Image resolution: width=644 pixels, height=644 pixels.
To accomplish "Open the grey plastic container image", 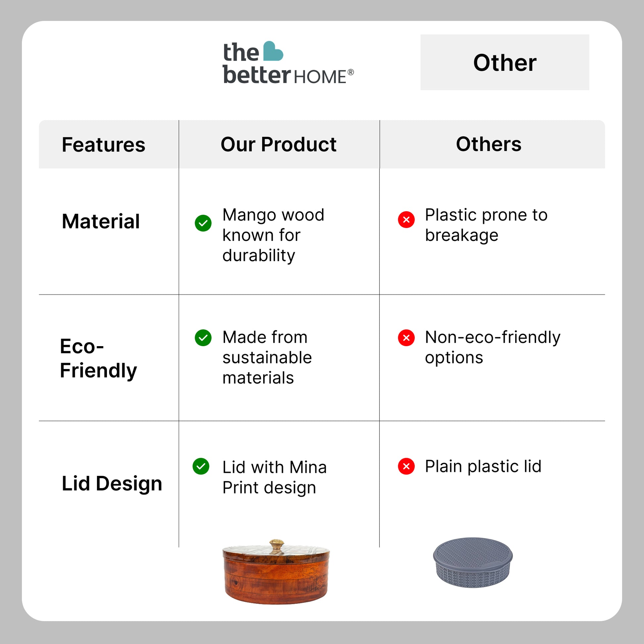I will click(x=473, y=562).
